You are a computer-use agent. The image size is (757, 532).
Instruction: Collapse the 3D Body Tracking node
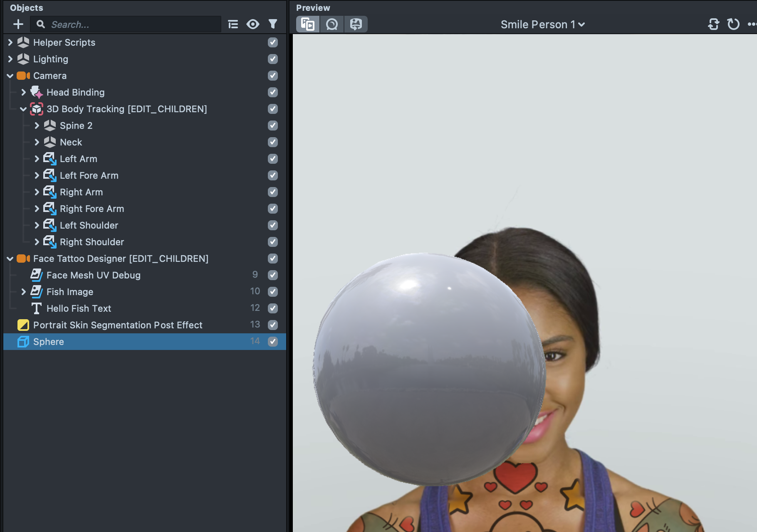[x=23, y=109]
